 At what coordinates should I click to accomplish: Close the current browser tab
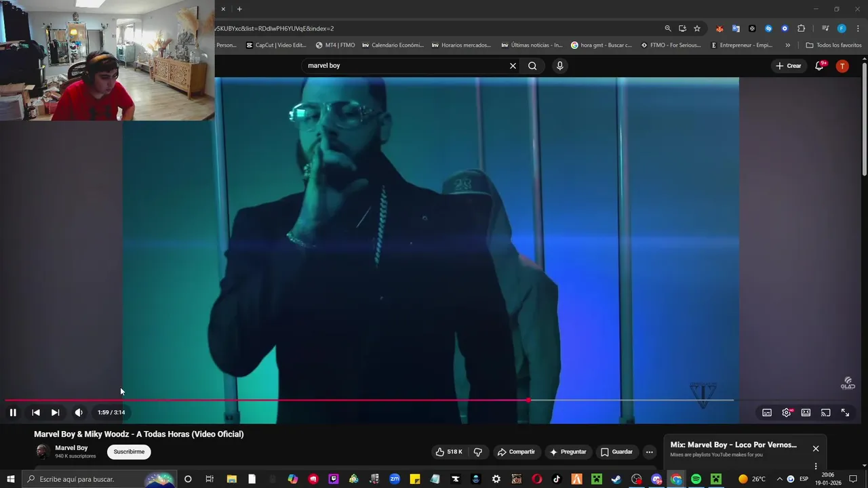coord(223,9)
